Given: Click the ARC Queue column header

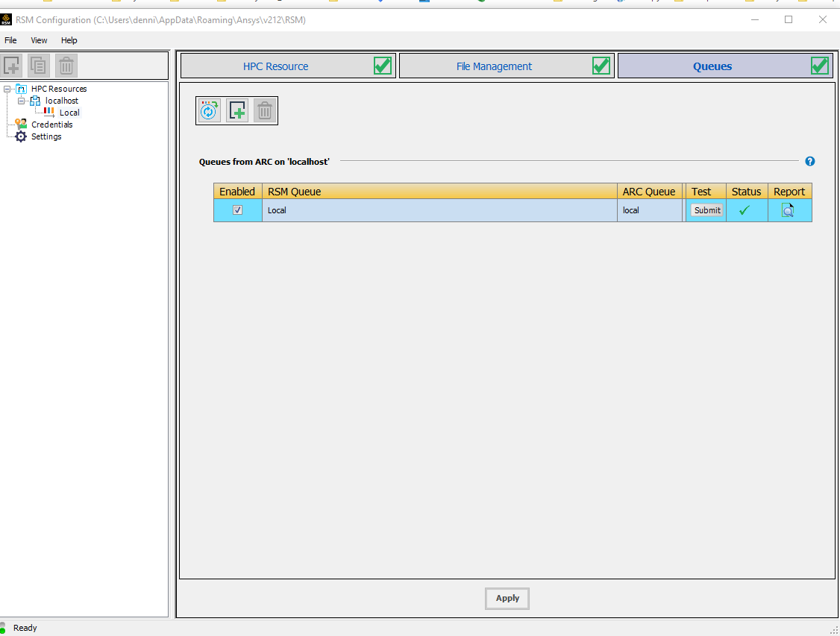Looking at the screenshot, I should [x=651, y=191].
